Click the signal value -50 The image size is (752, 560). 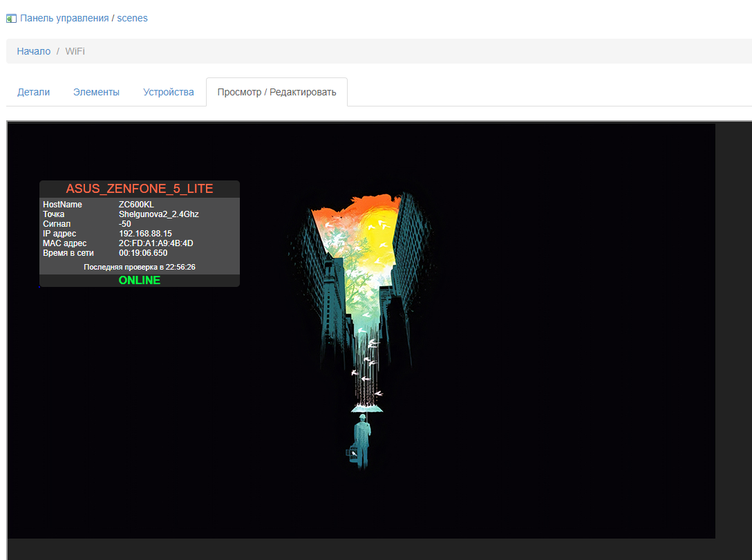coord(125,224)
